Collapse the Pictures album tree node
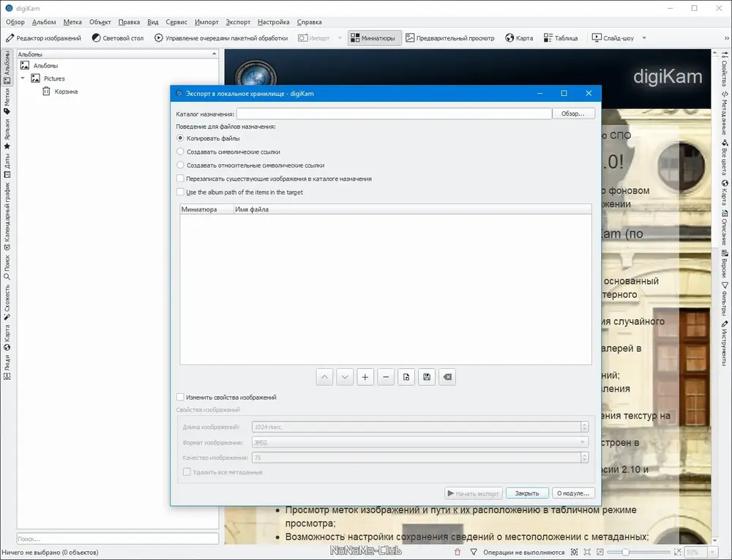 coord(23,78)
